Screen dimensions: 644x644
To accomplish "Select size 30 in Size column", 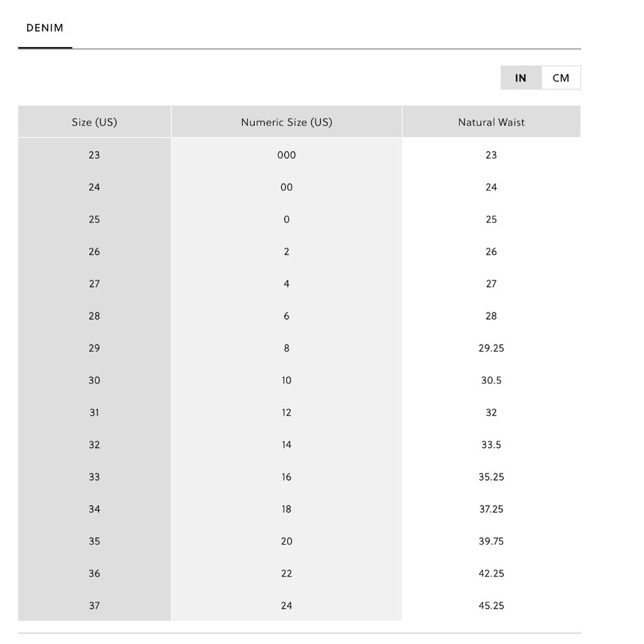I will 95,381.
